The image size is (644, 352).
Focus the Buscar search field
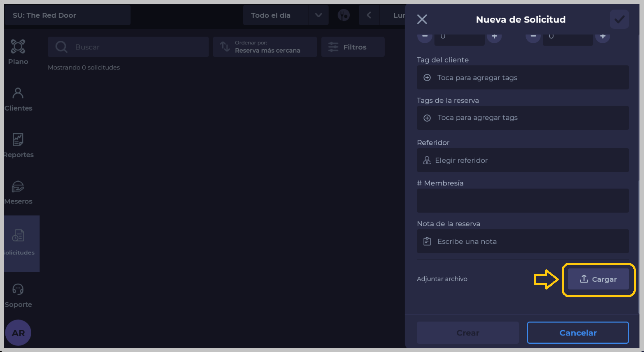(128, 47)
